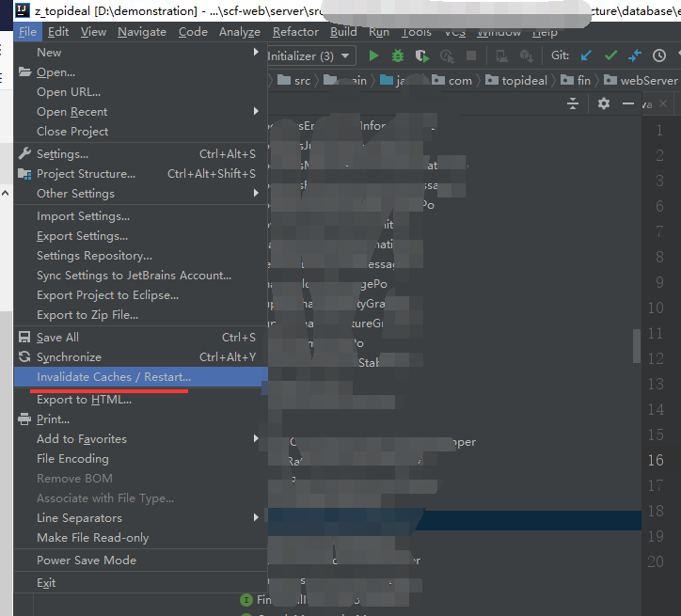This screenshot has height=616, width=681.
Task: Open the Run menu
Action: point(379,32)
